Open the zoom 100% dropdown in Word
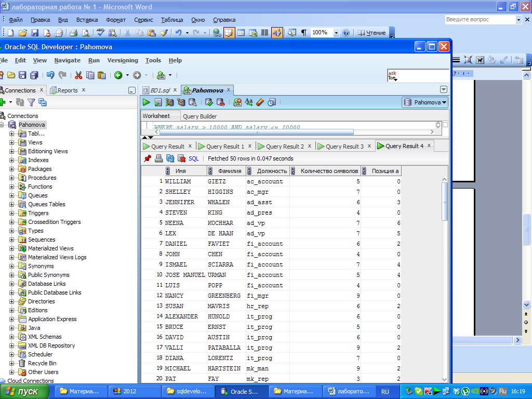The height and width of the screenshot is (399, 532). [336, 33]
